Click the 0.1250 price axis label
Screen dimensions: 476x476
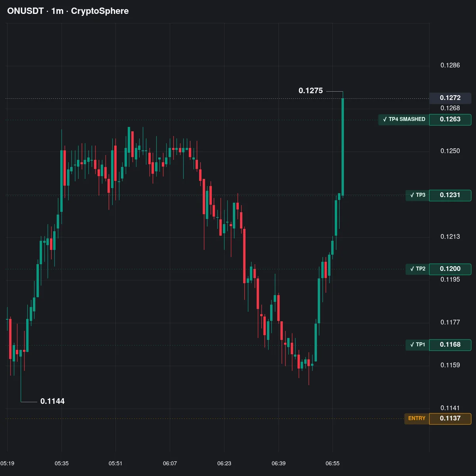click(450, 151)
